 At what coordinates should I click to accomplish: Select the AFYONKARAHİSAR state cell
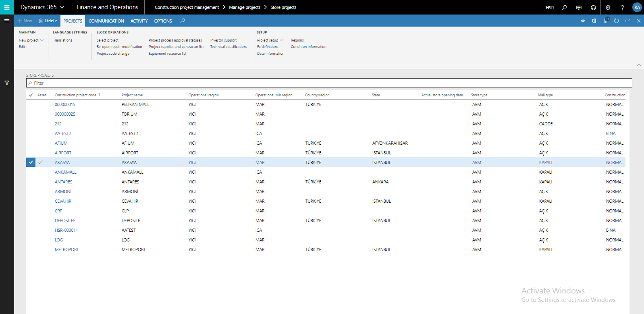[x=390, y=143]
